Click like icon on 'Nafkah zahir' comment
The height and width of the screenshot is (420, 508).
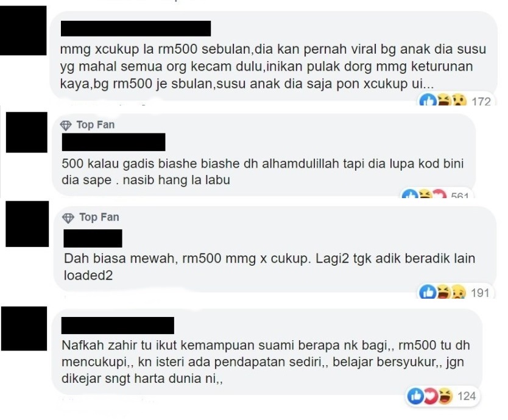(415, 396)
